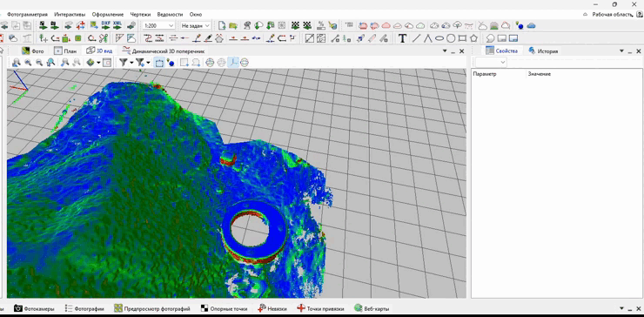Image resolution: width=644 pixels, height=317 pixels.
Task: Select the 3D вид tab
Action: pos(99,51)
